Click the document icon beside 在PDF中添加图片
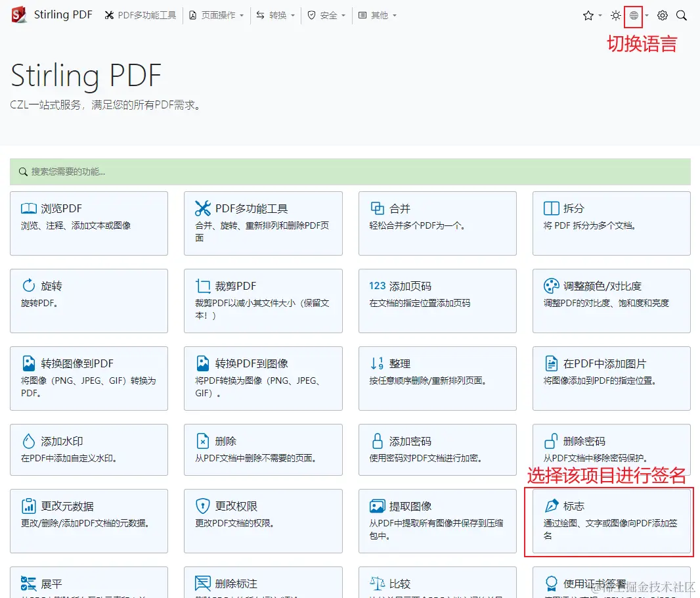This screenshot has width=700, height=598. [x=552, y=363]
